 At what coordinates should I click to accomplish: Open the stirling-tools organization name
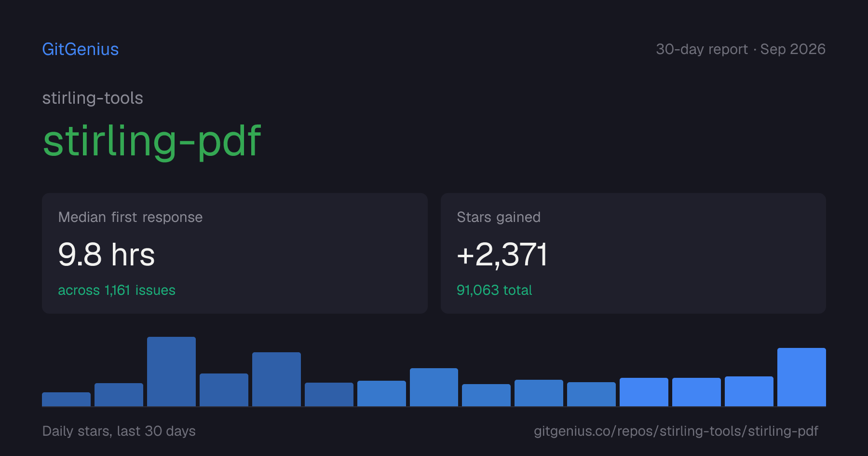pyautogui.click(x=93, y=98)
